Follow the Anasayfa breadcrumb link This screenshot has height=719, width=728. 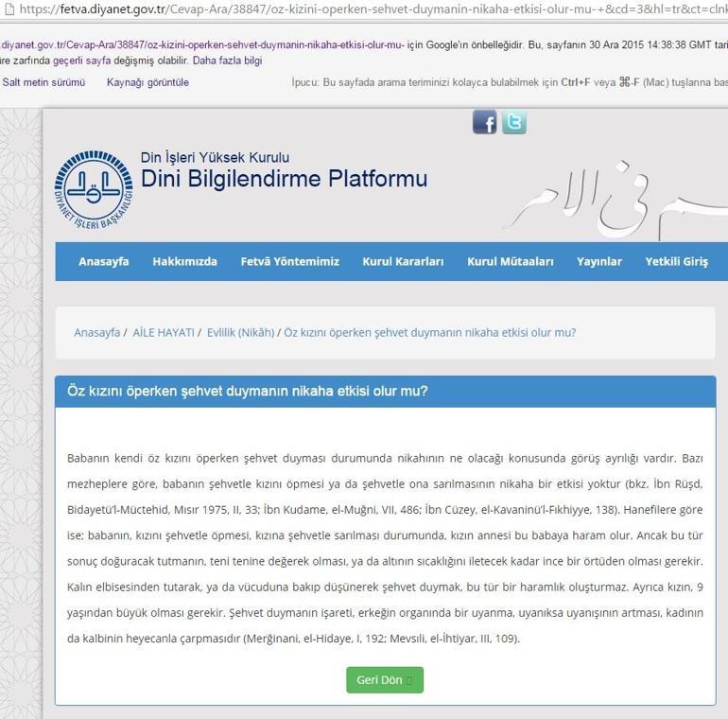tap(97, 333)
